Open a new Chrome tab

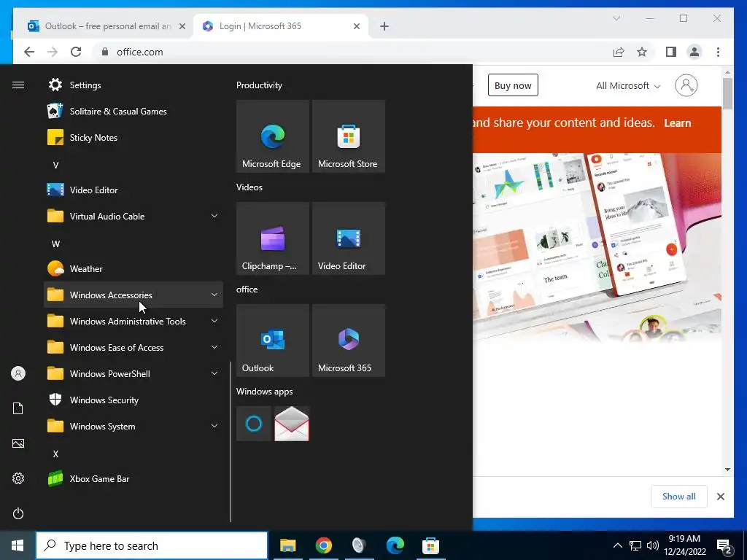[x=384, y=26]
